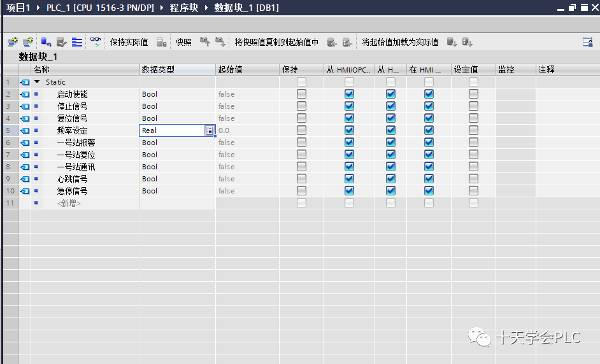This screenshot has height=364, width=600.
Task: Click the tag icon of the Static row
Action: [x=25, y=82]
